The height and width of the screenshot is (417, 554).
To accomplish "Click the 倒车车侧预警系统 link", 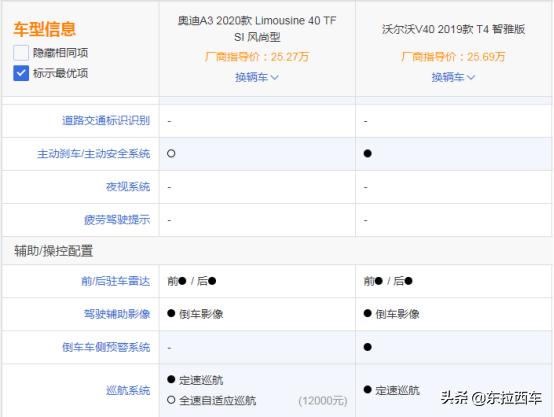I will point(106,347).
